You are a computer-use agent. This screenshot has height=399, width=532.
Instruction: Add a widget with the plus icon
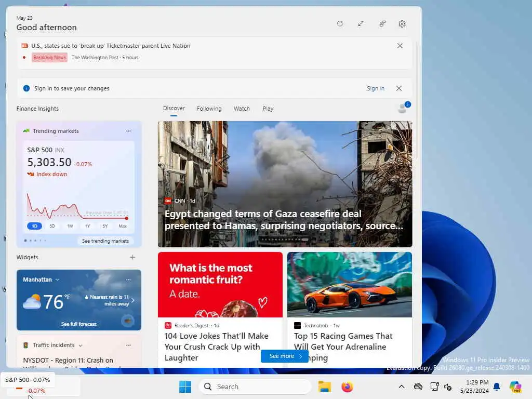click(132, 257)
